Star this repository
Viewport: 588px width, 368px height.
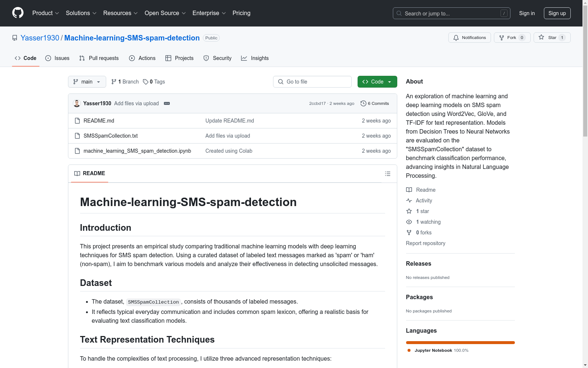pyautogui.click(x=552, y=38)
